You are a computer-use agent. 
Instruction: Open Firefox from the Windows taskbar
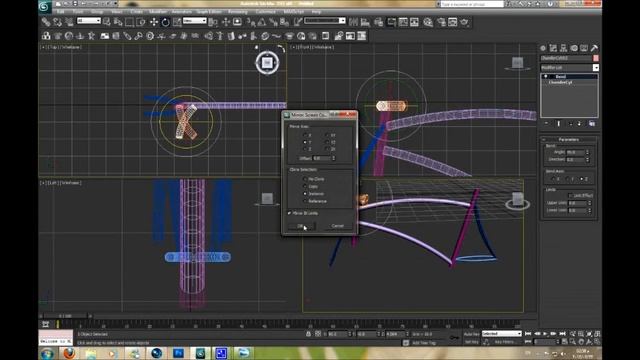69,353
